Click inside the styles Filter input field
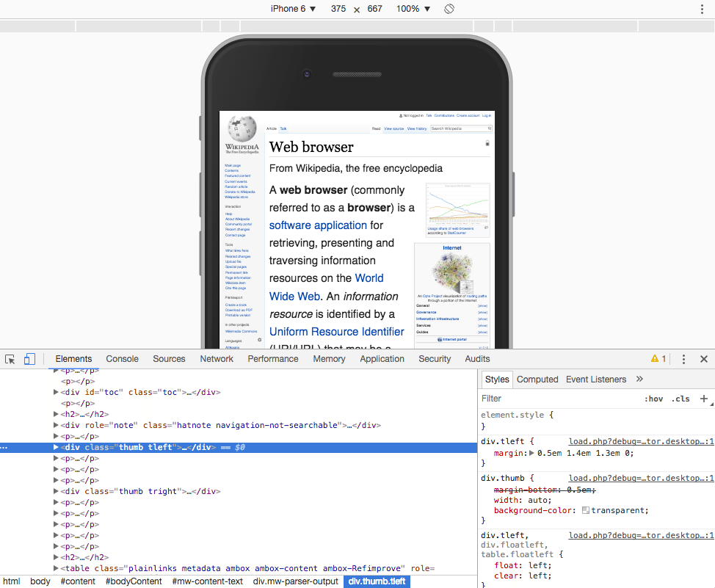This screenshot has width=715, height=588. 514,399
